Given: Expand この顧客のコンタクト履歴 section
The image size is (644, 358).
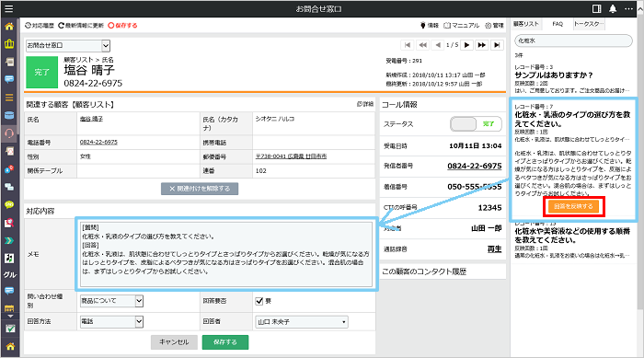Looking at the screenshot, I should pyautogui.click(x=443, y=271).
